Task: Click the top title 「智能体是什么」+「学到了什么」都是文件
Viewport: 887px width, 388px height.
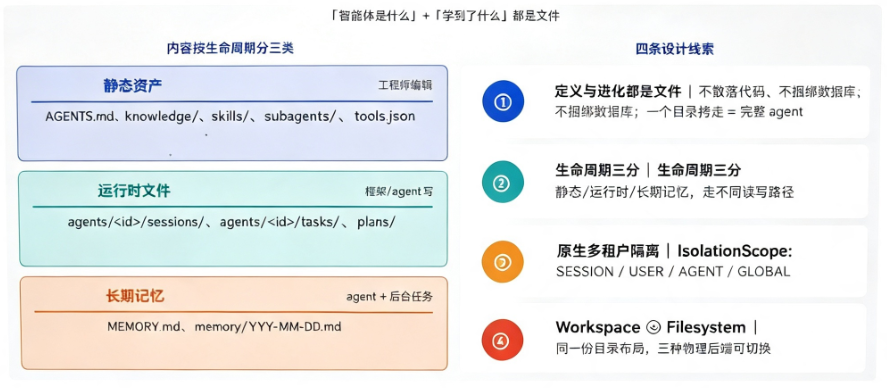Action: click(x=445, y=16)
